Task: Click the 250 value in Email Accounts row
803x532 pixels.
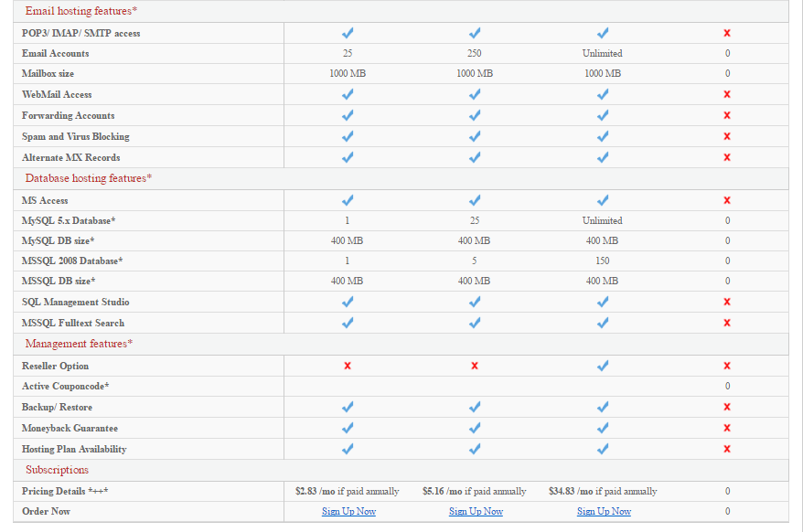Action: [475, 53]
